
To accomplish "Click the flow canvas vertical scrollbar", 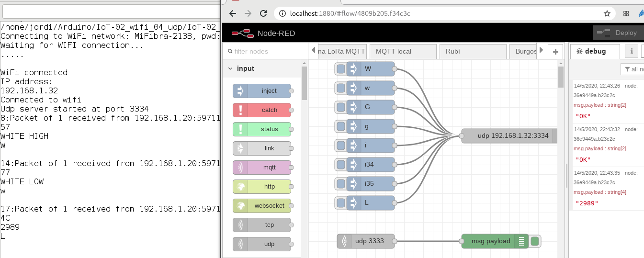I will [x=561, y=78].
